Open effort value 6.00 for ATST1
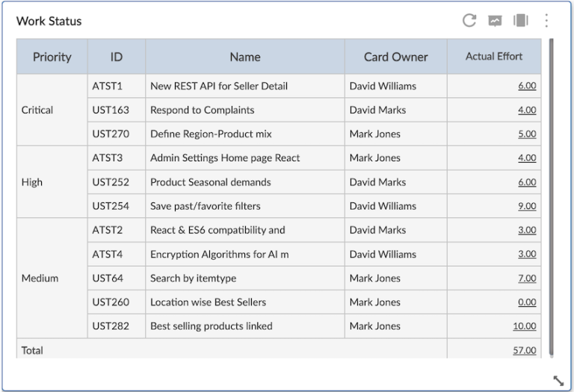574x392 pixels. [x=527, y=86]
